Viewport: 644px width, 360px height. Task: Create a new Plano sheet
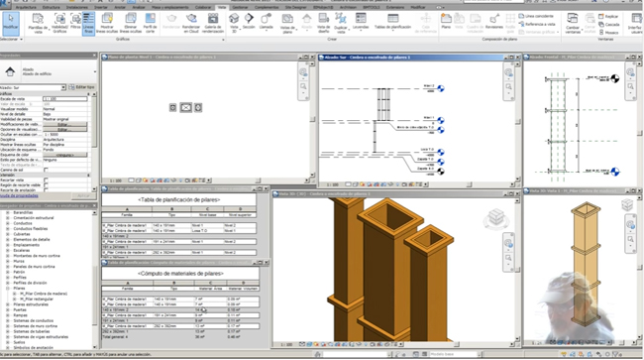pyautogui.click(x=446, y=21)
